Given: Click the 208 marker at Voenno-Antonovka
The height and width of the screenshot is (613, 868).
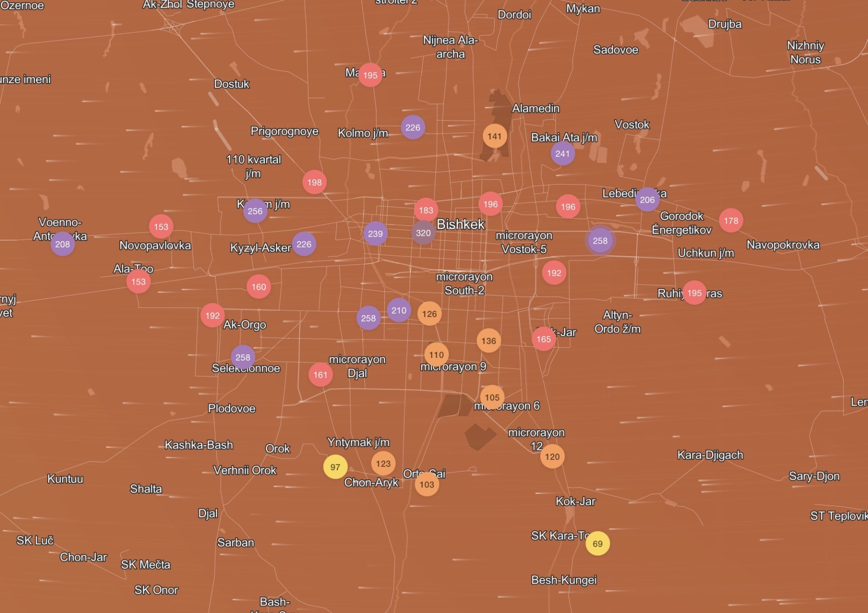Looking at the screenshot, I should 62,244.
